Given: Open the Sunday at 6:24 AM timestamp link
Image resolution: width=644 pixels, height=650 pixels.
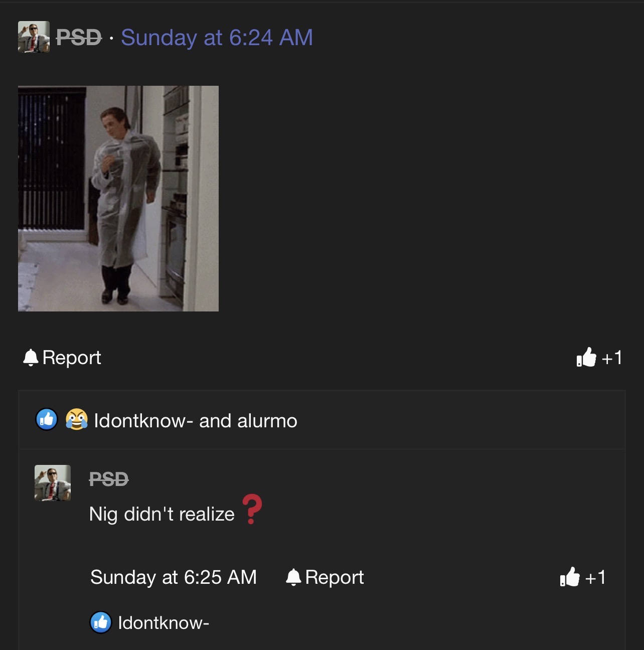Looking at the screenshot, I should (x=217, y=38).
